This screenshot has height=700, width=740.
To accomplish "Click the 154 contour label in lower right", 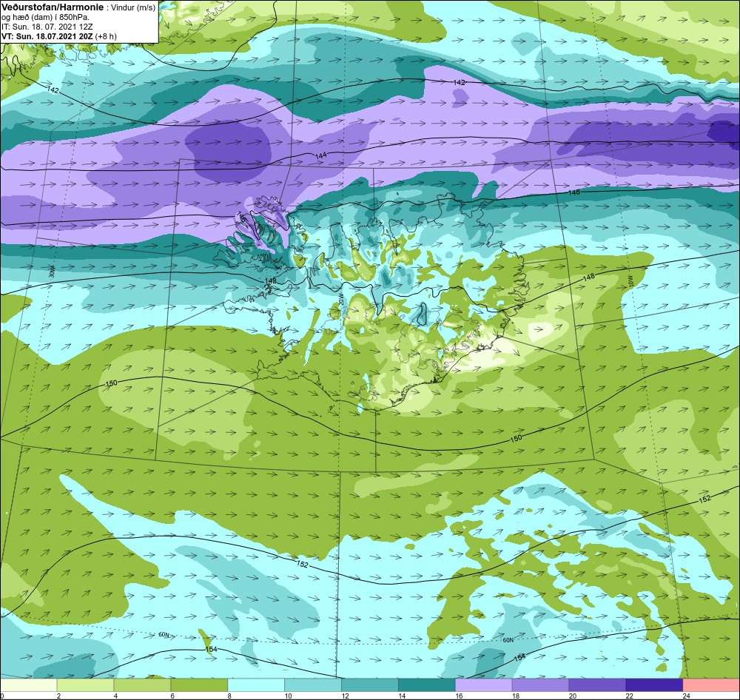I will click(x=519, y=658).
